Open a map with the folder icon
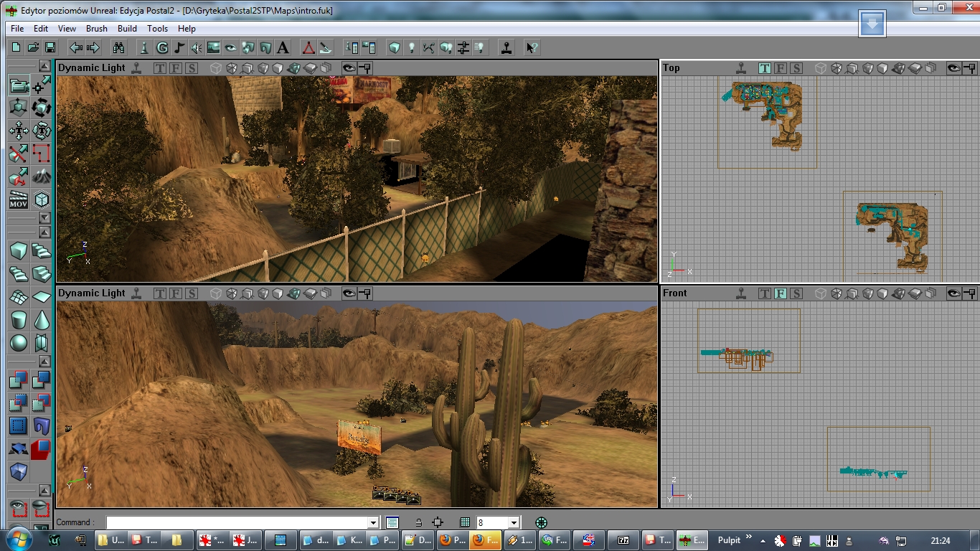Viewport: 980px width, 551px height. [33, 47]
